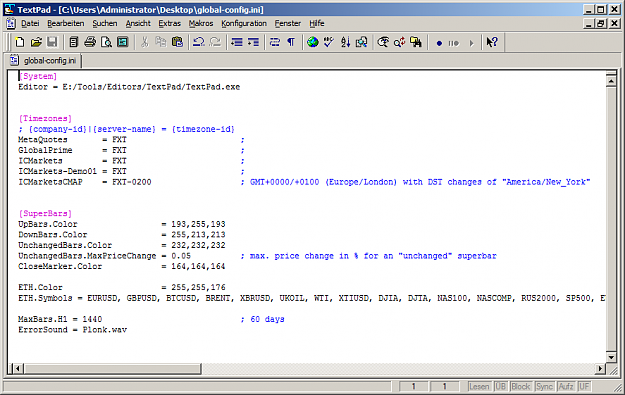This screenshot has width=625, height=395.
Task: Open the Extras menu
Action: click(x=169, y=24)
